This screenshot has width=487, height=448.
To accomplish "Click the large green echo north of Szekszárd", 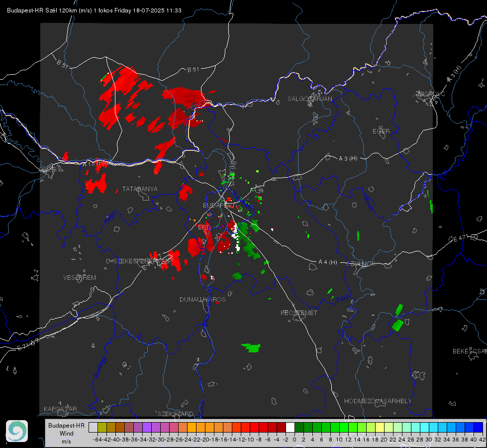I will point(251,347).
